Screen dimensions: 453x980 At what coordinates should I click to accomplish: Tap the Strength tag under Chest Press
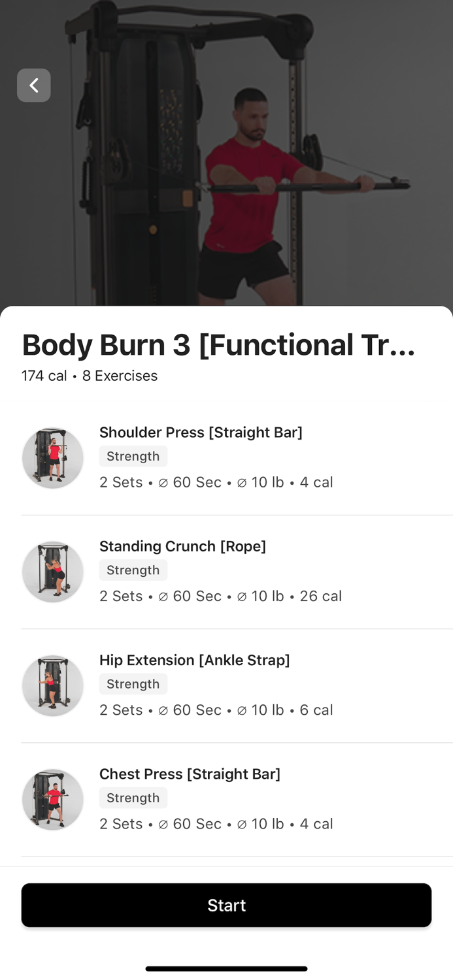pos(133,798)
